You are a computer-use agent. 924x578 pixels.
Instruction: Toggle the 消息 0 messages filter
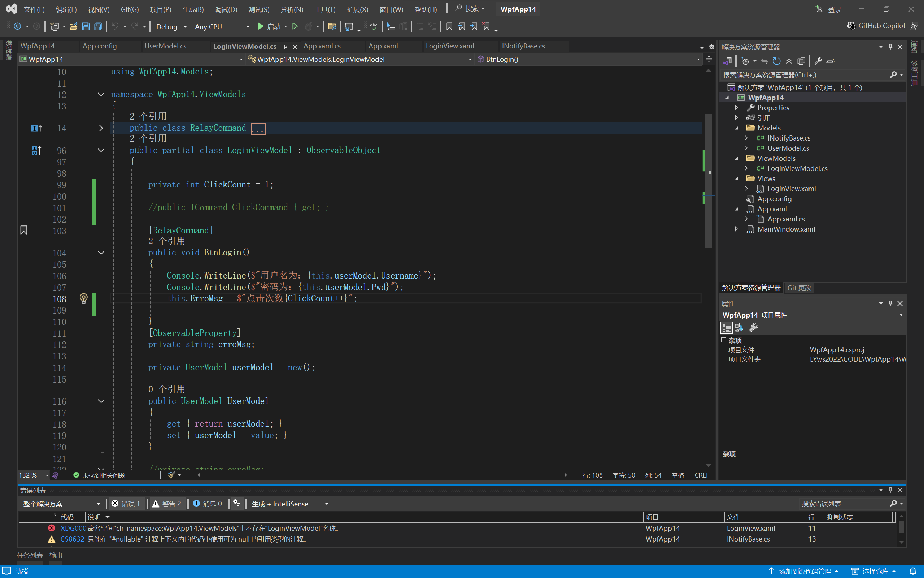pos(207,504)
